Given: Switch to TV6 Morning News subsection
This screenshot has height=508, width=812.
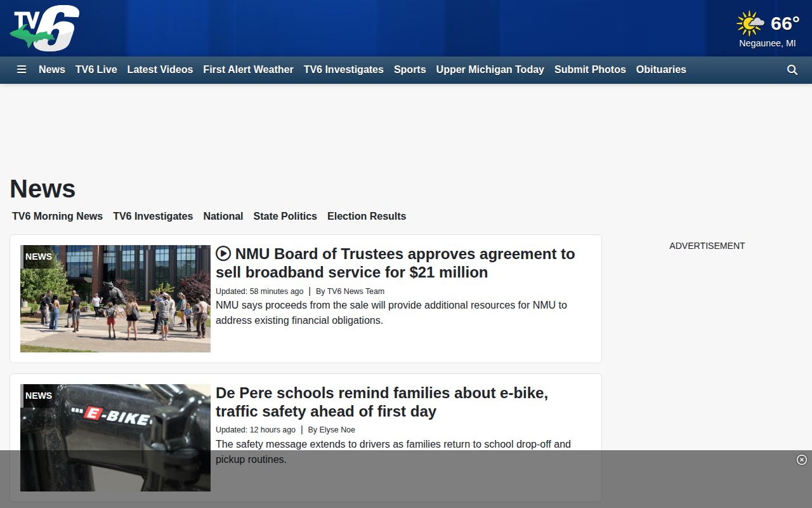Looking at the screenshot, I should point(57,216).
